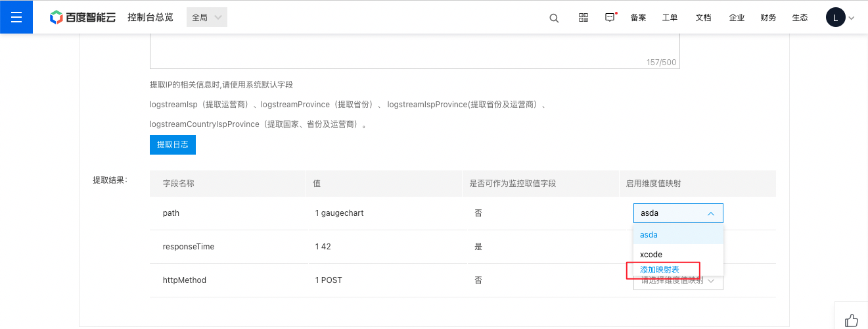Open the 工单 menu
The image size is (868, 329).
pos(670,18)
